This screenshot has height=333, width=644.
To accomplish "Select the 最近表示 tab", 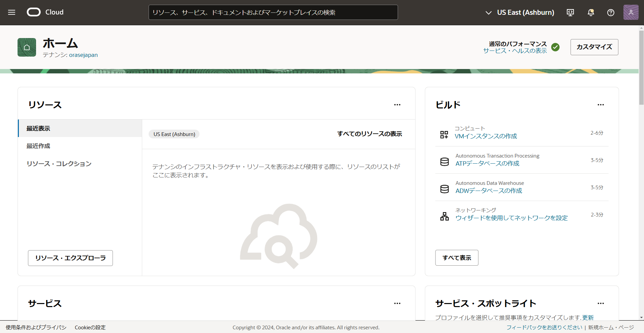I will 80,128.
